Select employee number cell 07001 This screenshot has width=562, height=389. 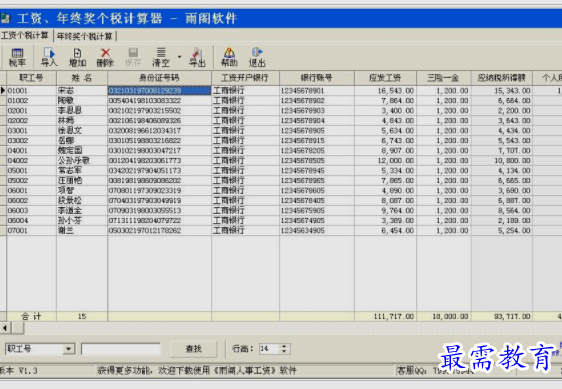[31, 231]
